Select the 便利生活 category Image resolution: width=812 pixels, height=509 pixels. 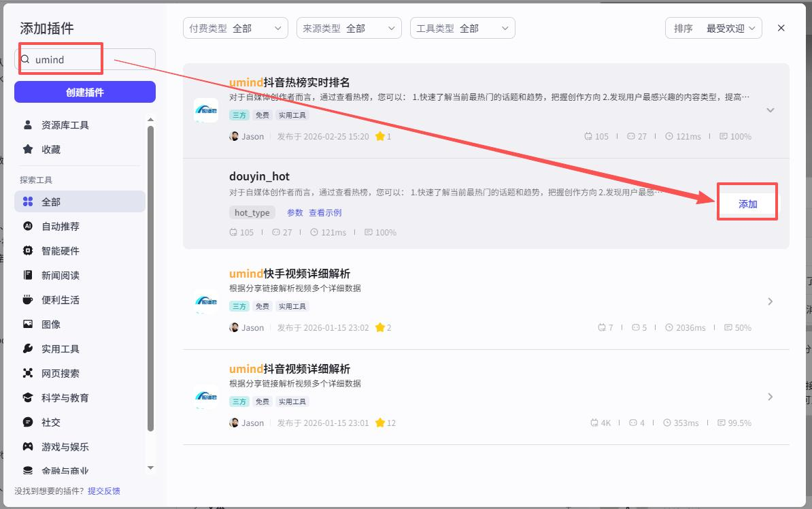click(x=80, y=299)
